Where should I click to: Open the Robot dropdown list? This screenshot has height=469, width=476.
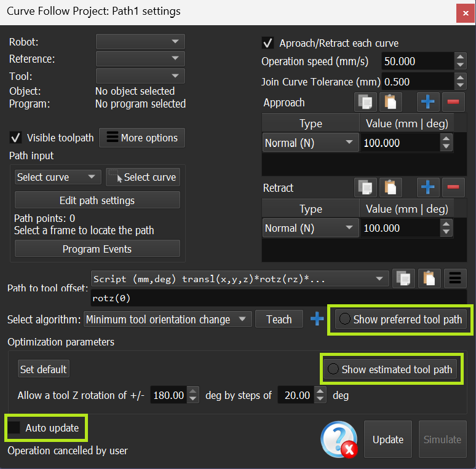click(x=140, y=42)
